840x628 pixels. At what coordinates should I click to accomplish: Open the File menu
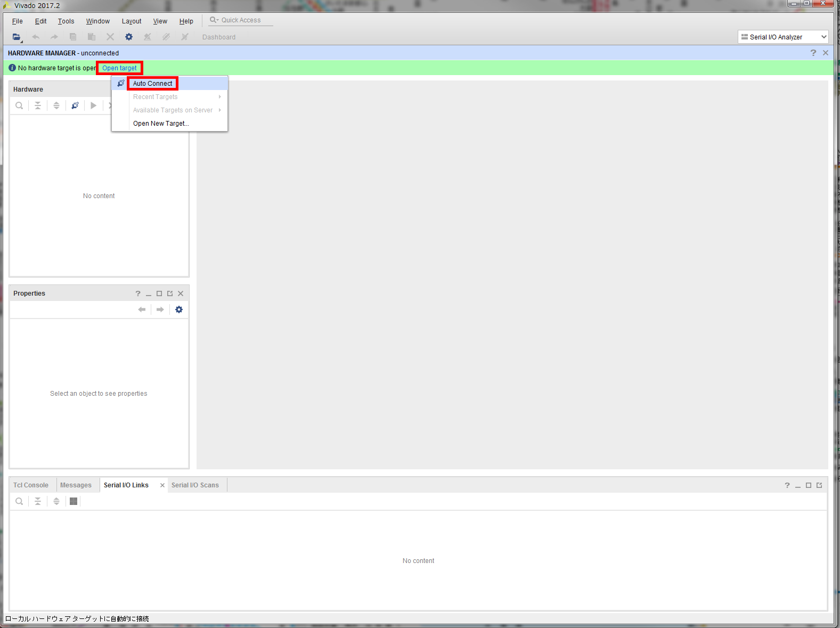pos(18,21)
